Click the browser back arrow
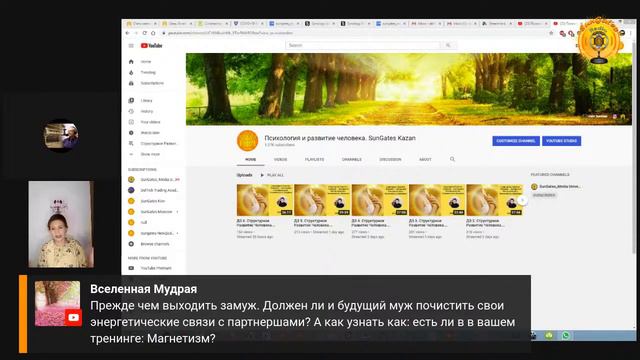This screenshot has width=640, height=360. click(x=128, y=33)
